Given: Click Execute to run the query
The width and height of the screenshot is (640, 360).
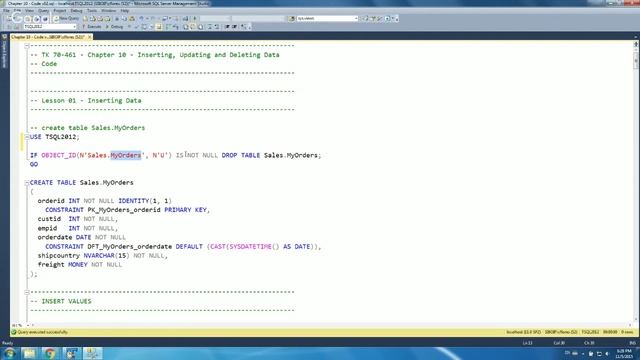Looking at the screenshot, I should click(x=91, y=27).
